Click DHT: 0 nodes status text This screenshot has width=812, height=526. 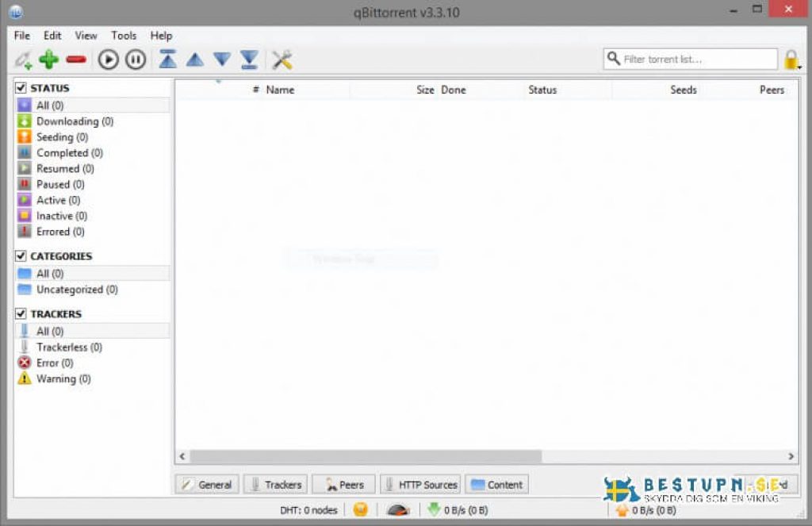click(308, 510)
